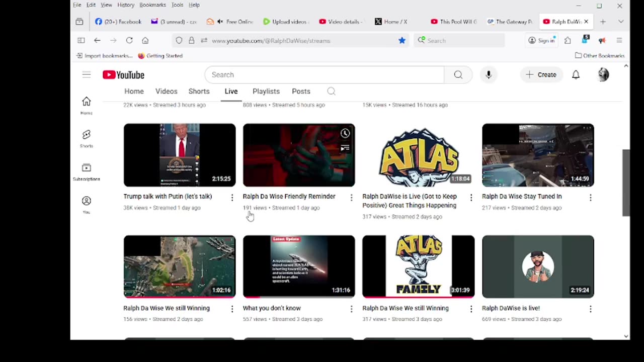This screenshot has width=644, height=362.
Task: Open the YouTube notifications bell
Action: (x=576, y=75)
